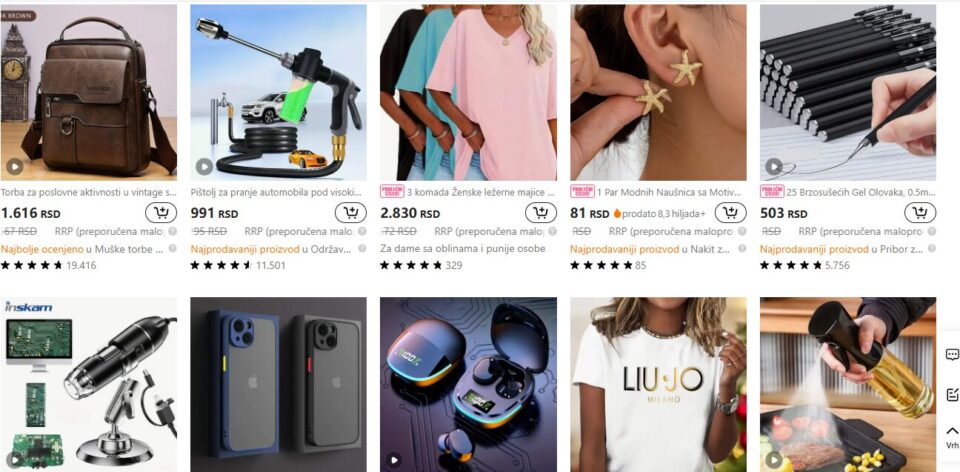Add 25 gel pens to cart

point(920,213)
